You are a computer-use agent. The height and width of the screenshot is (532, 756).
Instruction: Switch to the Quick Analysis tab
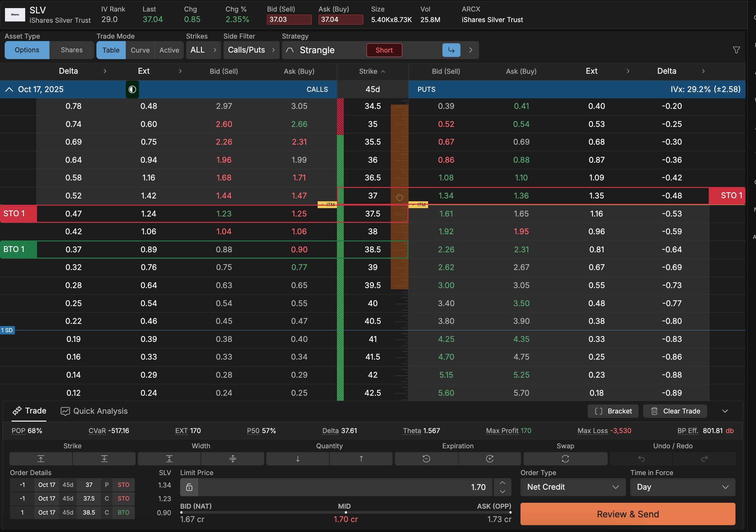pos(94,411)
